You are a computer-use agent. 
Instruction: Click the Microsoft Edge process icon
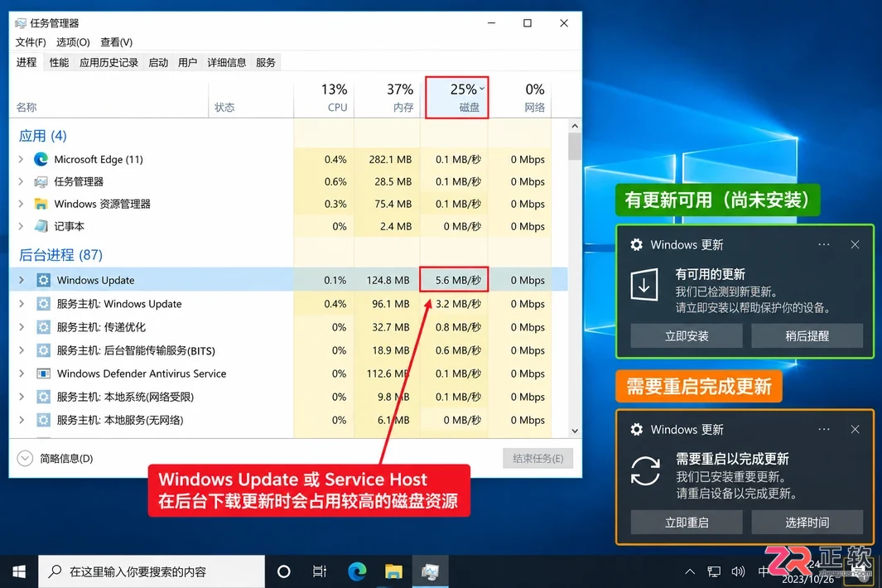[x=41, y=159]
